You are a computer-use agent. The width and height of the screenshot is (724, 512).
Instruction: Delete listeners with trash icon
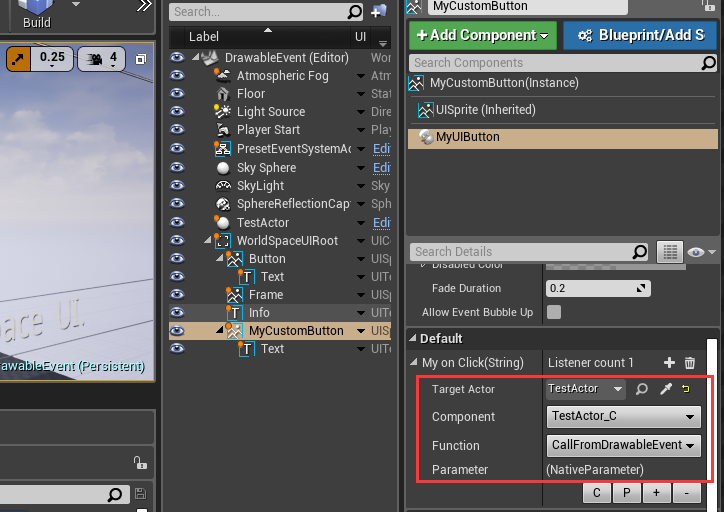tap(690, 363)
